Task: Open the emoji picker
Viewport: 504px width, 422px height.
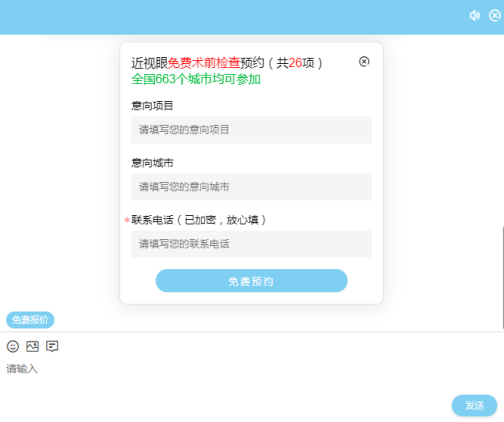Action: coord(13,346)
